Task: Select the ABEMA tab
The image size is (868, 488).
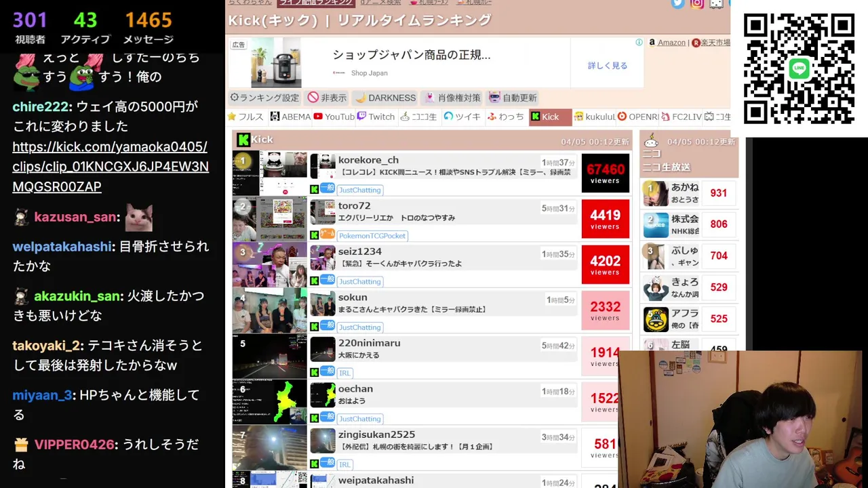Action: tap(290, 117)
